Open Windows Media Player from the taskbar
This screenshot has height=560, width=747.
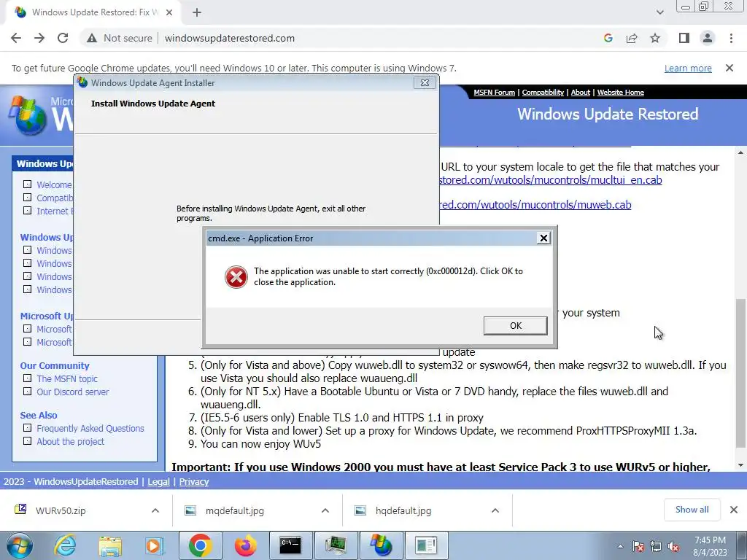tap(155, 545)
